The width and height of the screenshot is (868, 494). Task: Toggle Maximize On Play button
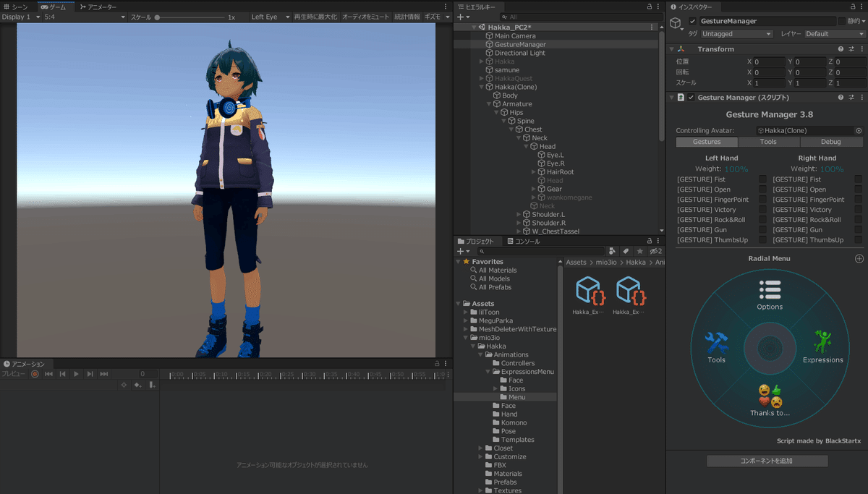(x=315, y=17)
